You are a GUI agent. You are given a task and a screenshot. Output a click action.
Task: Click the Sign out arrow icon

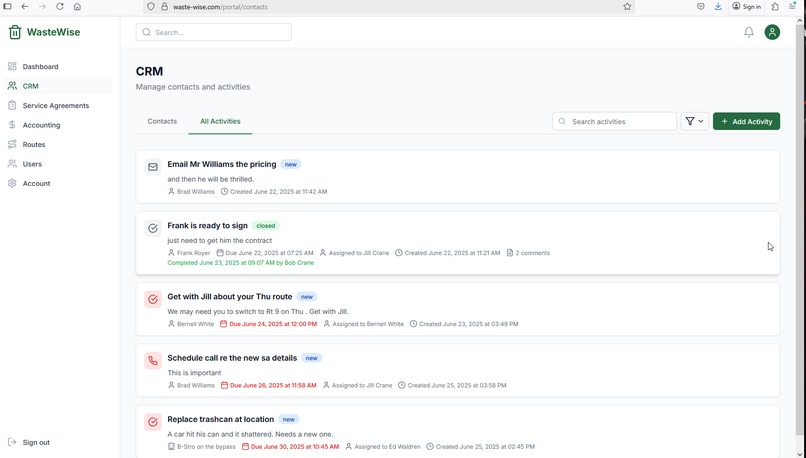click(x=12, y=442)
